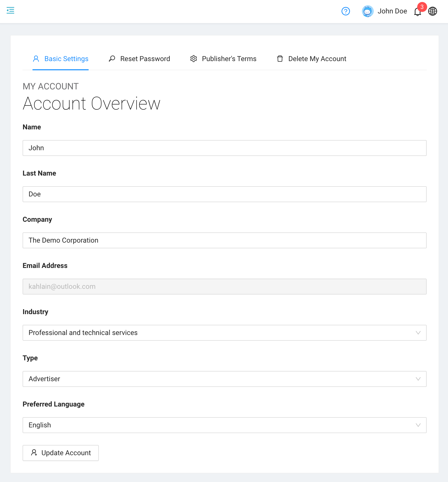Focus the Last Name input containing Doe
This screenshot has height=482, width=448.
pos(224,194)
